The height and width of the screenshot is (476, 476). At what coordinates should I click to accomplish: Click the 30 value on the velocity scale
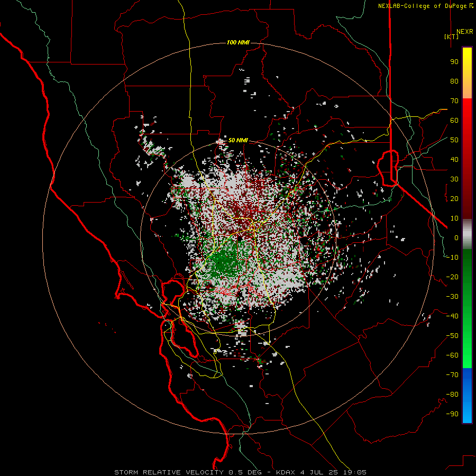tap(454, 179)
